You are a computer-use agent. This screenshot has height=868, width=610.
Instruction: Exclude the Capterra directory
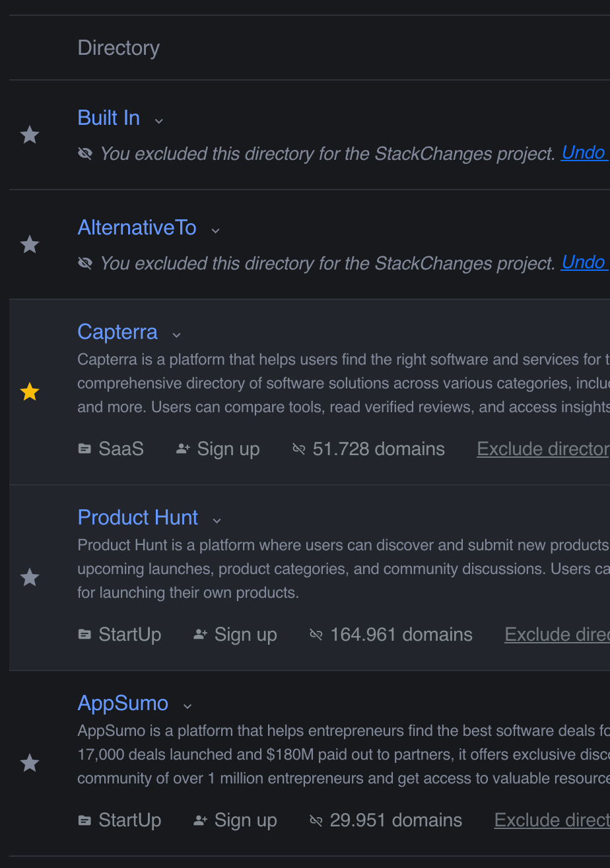click(543, 449)
